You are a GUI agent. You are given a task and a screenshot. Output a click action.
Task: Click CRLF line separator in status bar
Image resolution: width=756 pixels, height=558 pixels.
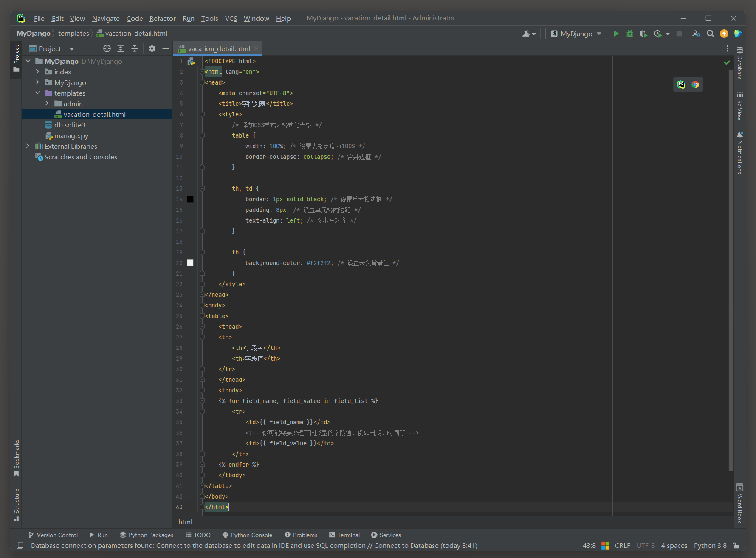pos(622,546)
